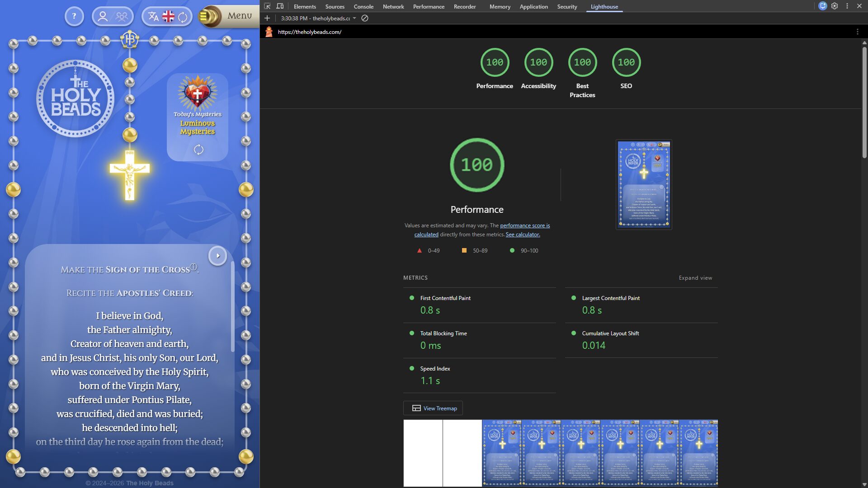The height and width of the screenshot is (488, 868).
Task: Click the IHS medallion atop the rosary
Action: (130, 40)
